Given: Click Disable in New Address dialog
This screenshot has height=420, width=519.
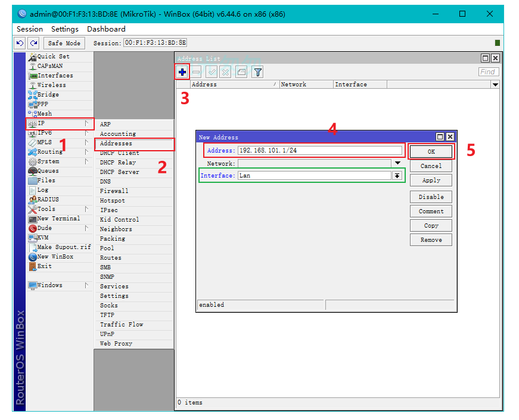Looking at the screenshot, I should click(431, 197).
